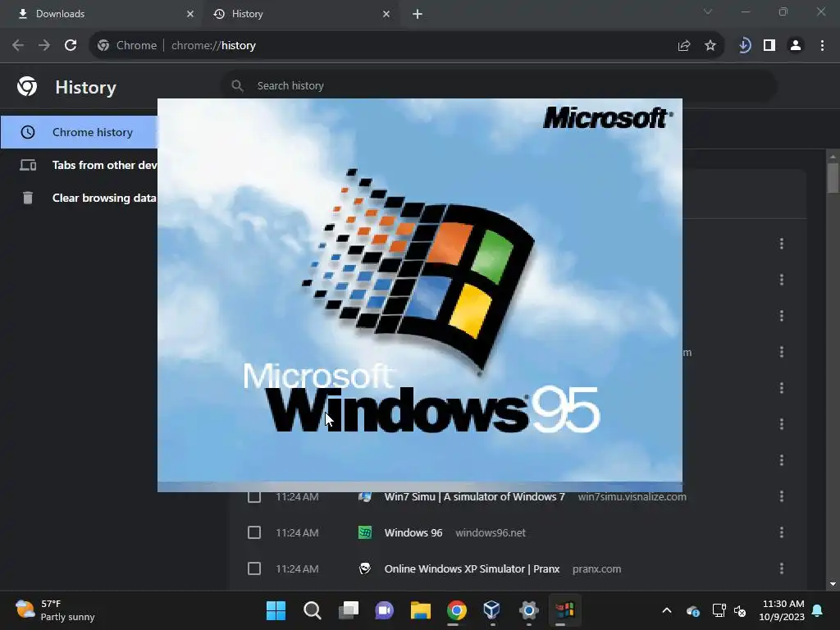
Task: Open Settings gear in the taskbar
Action: [x=528, y=610]
